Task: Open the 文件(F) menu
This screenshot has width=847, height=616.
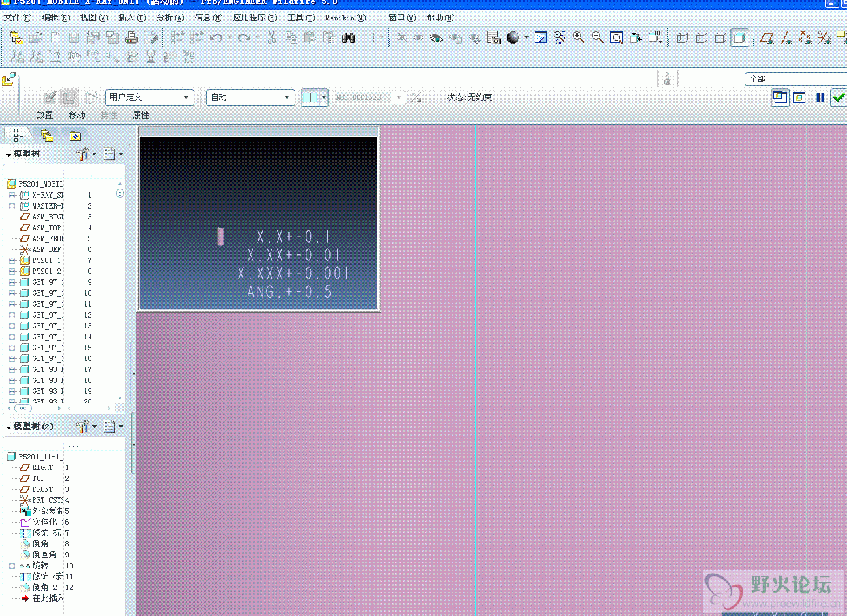Action: coord(18,18)
